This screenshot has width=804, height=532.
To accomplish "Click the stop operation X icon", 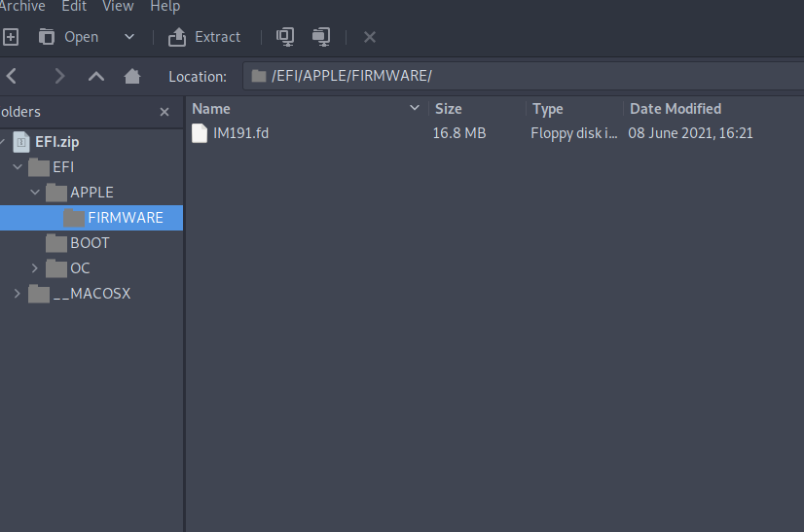I will (x=370, y=37).
